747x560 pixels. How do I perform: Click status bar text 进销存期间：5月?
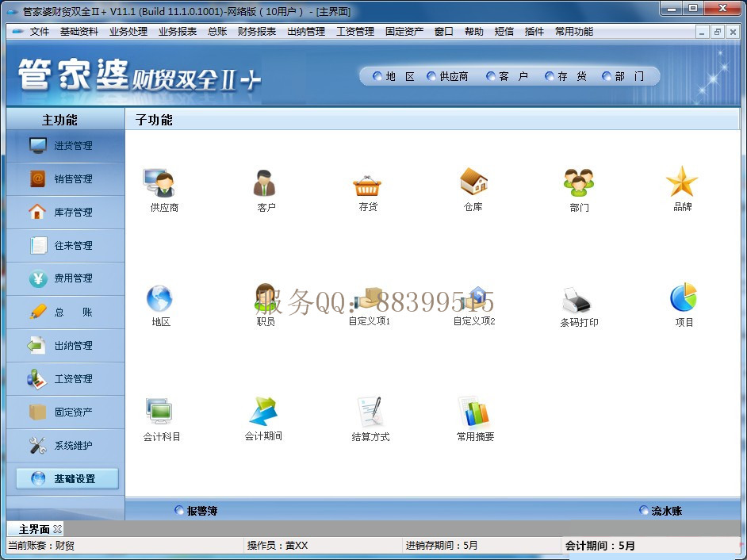click(442, 545)
